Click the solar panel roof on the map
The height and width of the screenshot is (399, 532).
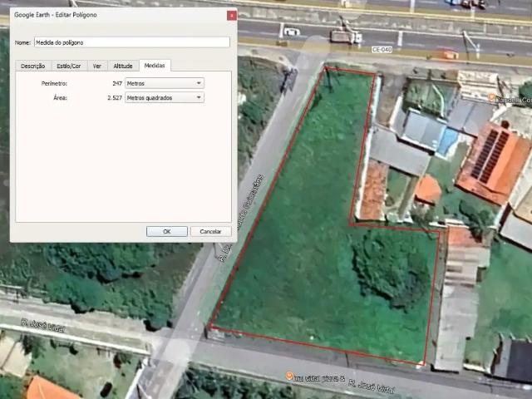[x=490, y=154]
